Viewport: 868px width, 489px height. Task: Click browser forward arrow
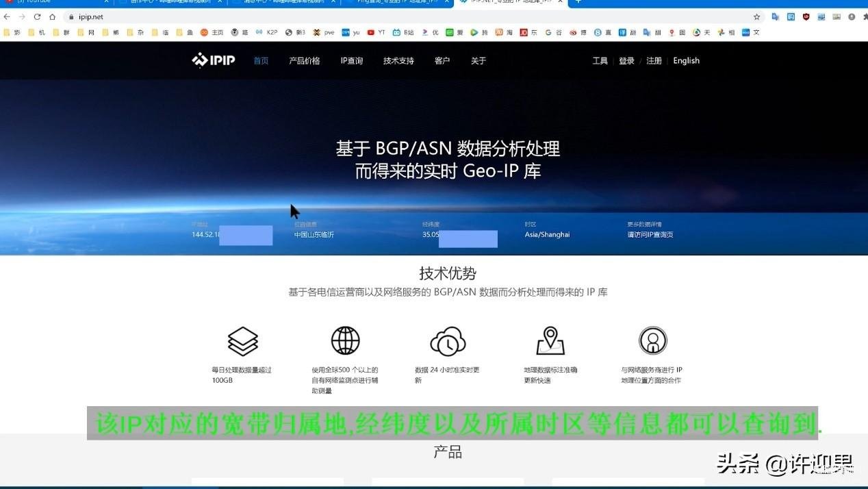(22, 16)
